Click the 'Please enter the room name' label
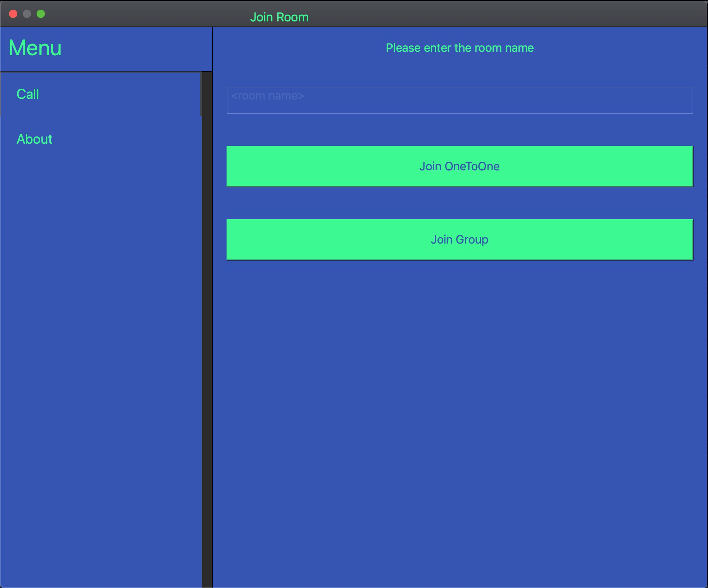This screenshot has height=588, width=708. coord(459,48)
